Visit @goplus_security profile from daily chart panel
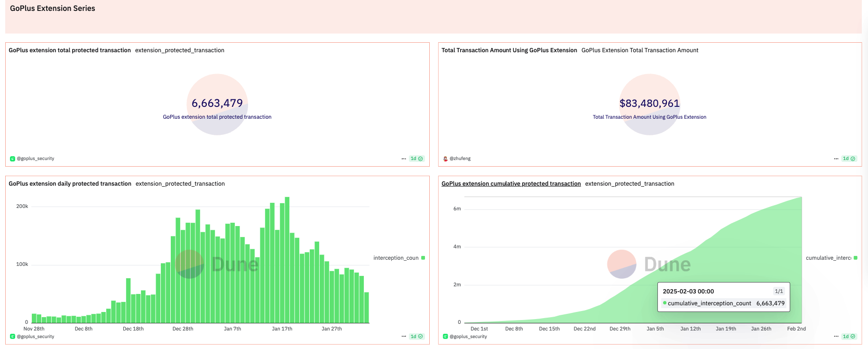The height and width of the screenshot is (349, 868). 36,337
